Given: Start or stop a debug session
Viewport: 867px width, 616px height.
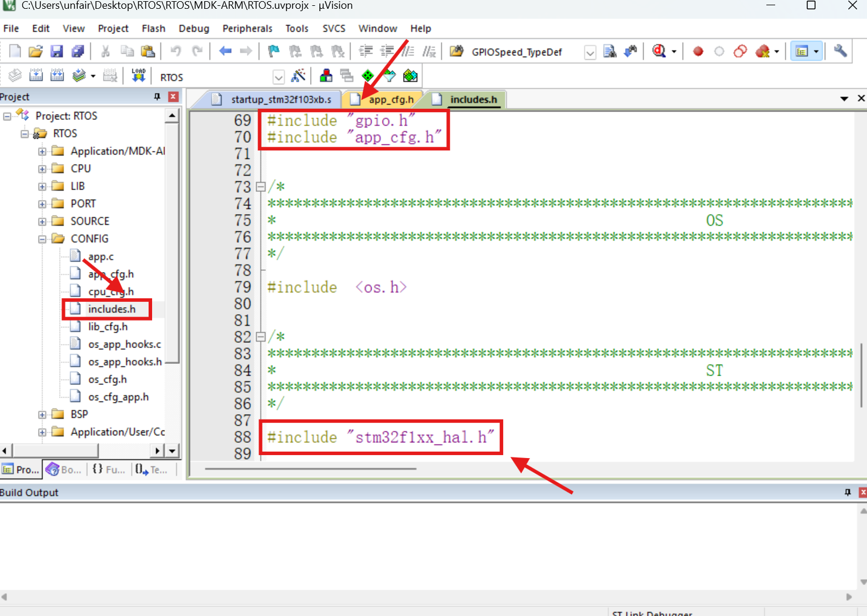Looking at the screenshot, I should pos(659,51).
